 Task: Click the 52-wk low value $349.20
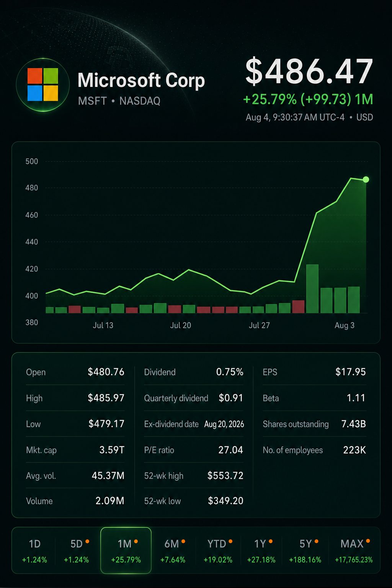[x=225, y=501]
